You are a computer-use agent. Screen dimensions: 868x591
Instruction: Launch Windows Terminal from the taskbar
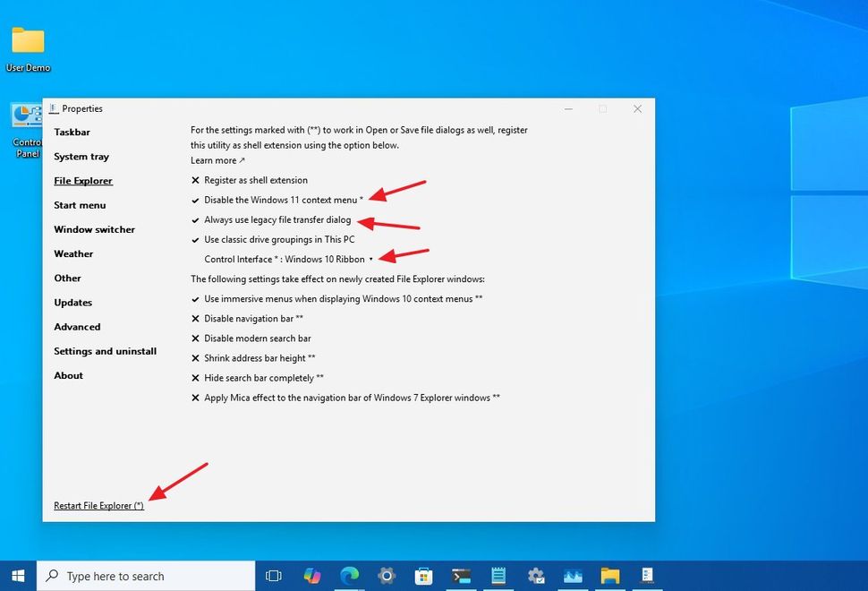[461, 576]
